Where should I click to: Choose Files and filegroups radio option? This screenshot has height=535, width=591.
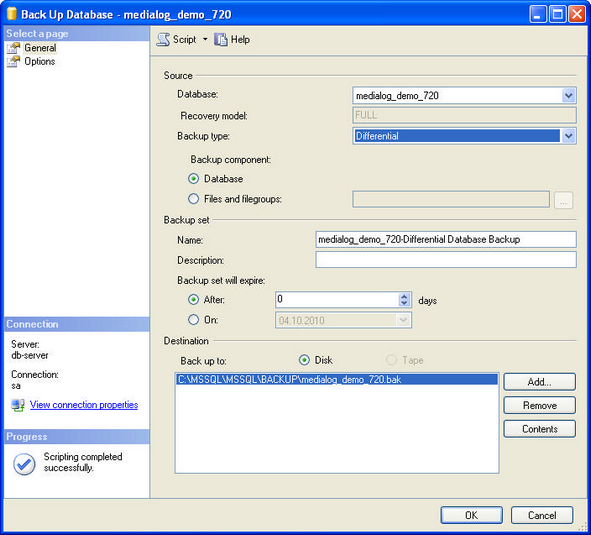193,199
